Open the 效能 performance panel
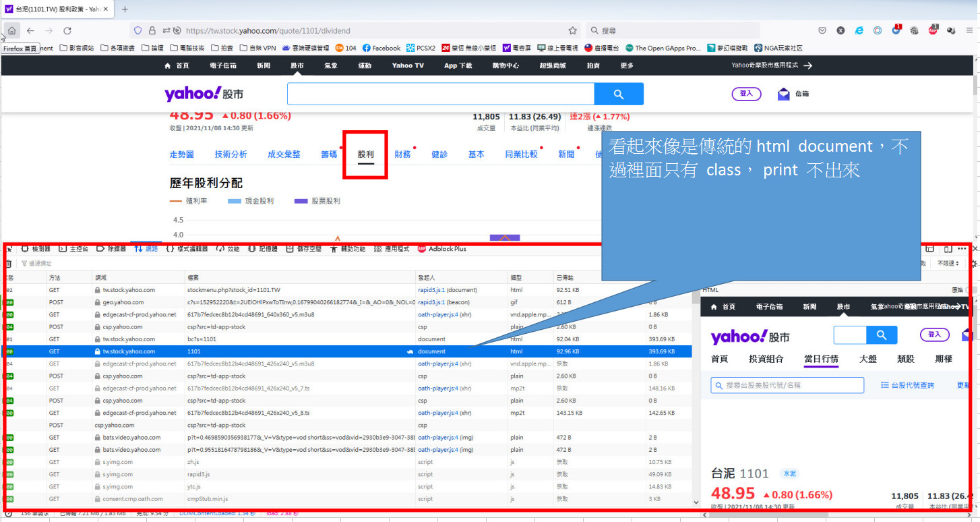 pos(228,249)
